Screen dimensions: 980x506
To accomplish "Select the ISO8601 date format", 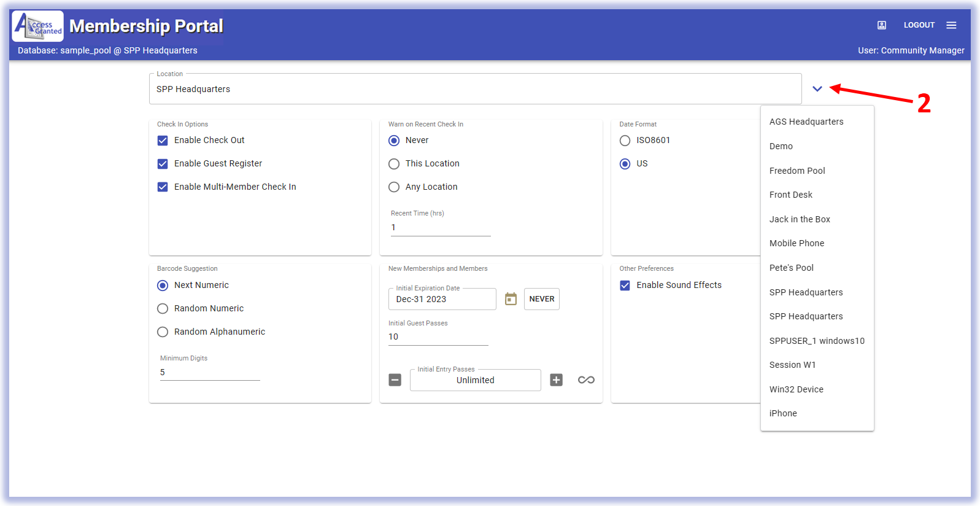I will pos(625,141).
